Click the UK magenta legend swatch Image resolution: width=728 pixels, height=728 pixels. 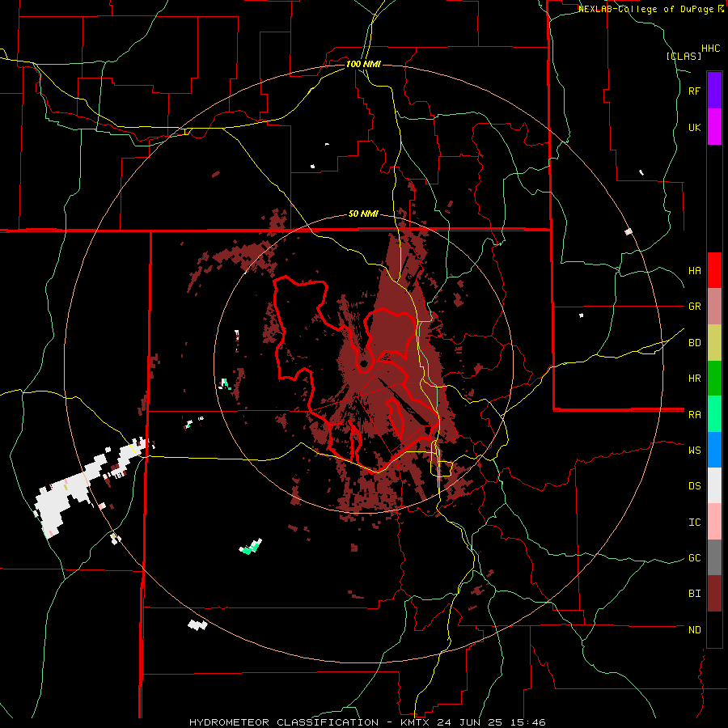[714, 127]
